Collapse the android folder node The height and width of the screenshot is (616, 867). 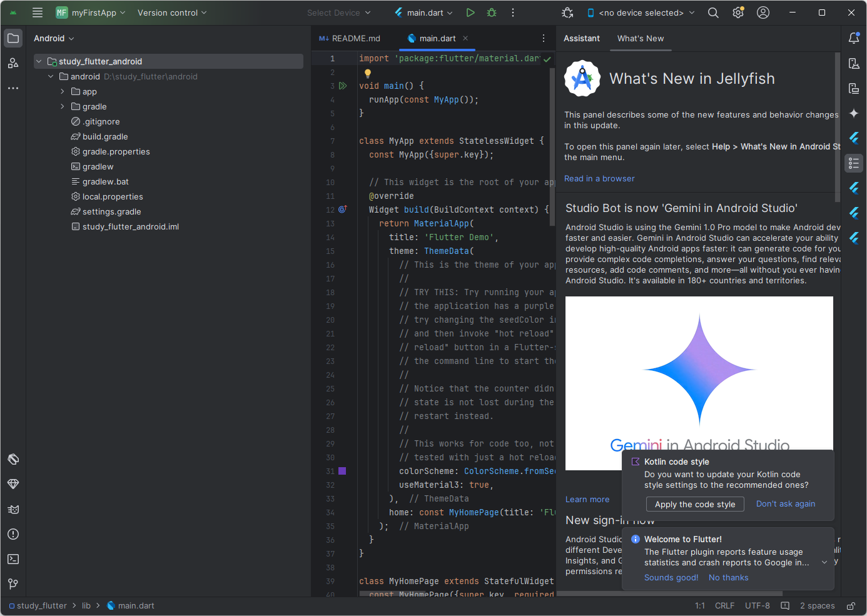pos(51,76)
